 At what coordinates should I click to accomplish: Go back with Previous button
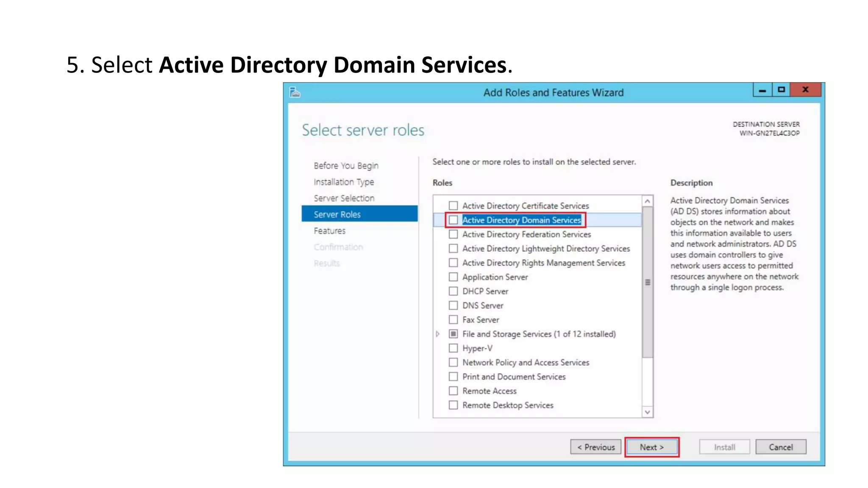[x=595, y=447]
